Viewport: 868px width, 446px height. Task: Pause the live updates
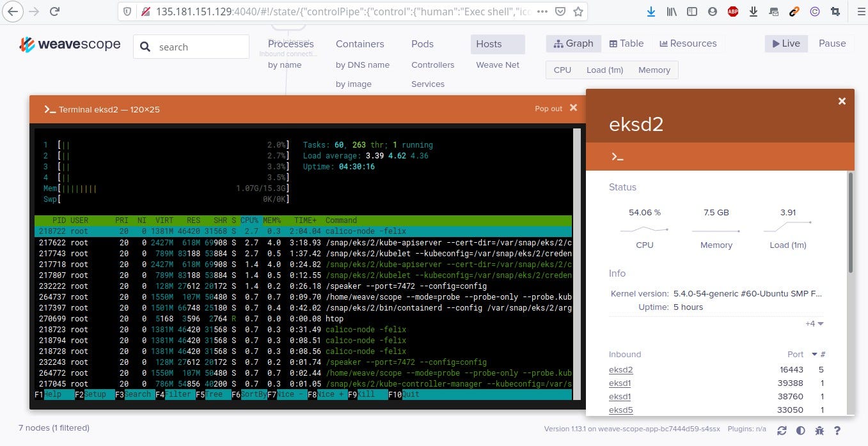tap(832, 43)
